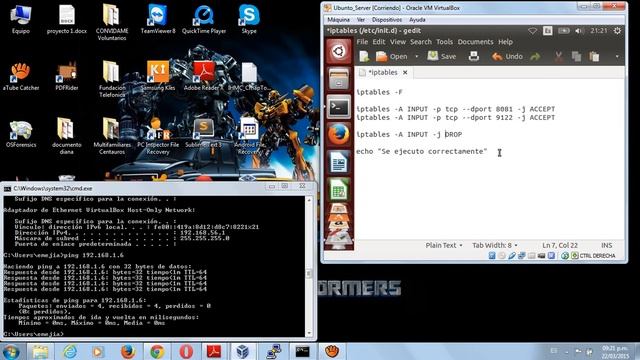Select Skype desktop shortcut

tap(249, 20)
